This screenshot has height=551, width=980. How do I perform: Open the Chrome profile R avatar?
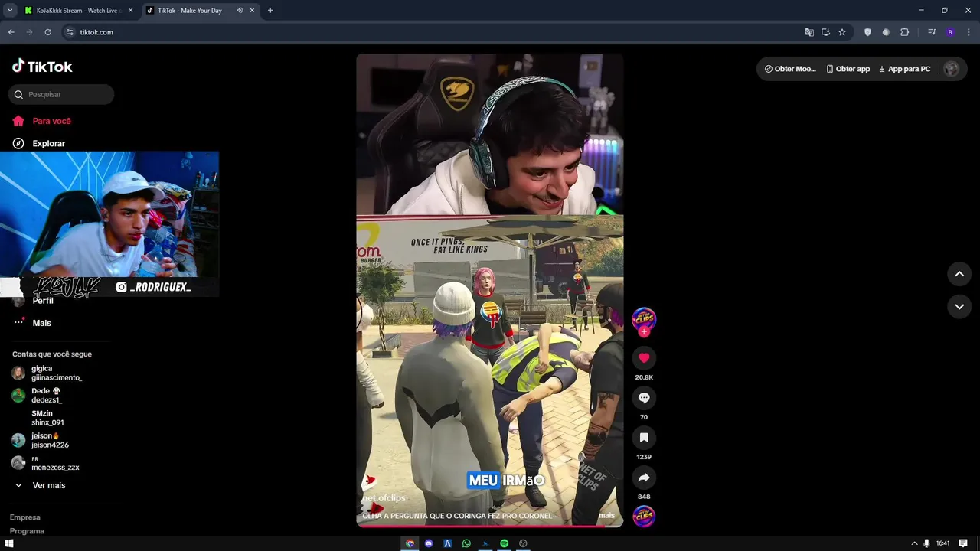pyautogui.click(x=950, y=32)
